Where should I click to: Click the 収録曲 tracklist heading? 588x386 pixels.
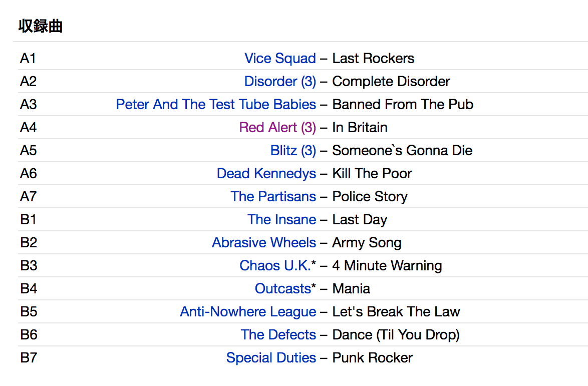[x=40, y=26]
